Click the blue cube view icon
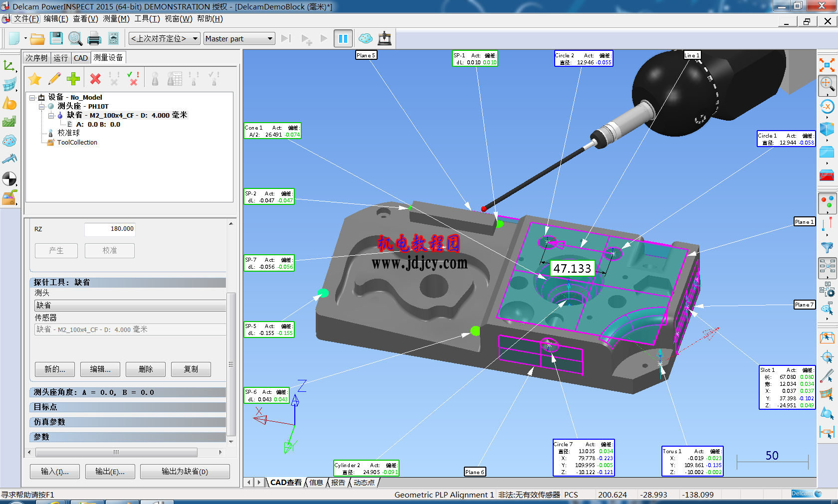Viewport: 838px width, 504px height. pyautogui.click(x=827, y=129)
